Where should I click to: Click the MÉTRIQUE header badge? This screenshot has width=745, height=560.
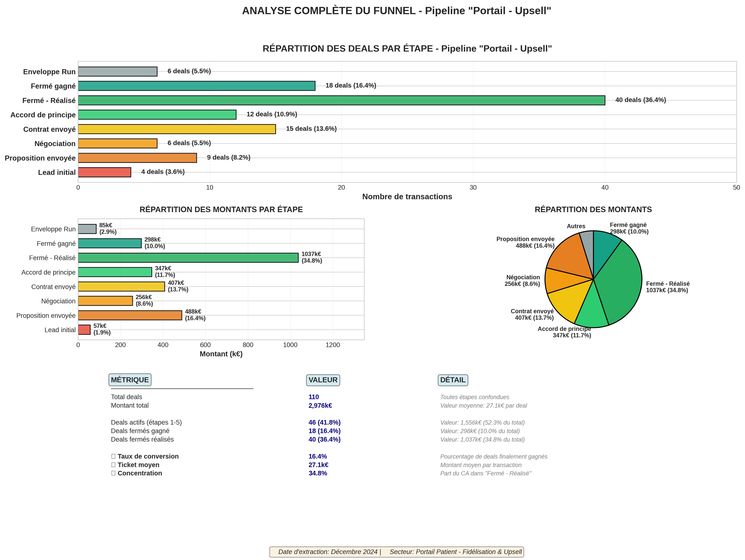click(130, 380)
